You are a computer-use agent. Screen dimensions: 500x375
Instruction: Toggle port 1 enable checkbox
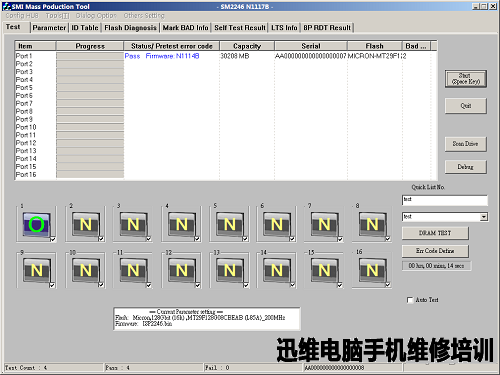tap(53, 239)
